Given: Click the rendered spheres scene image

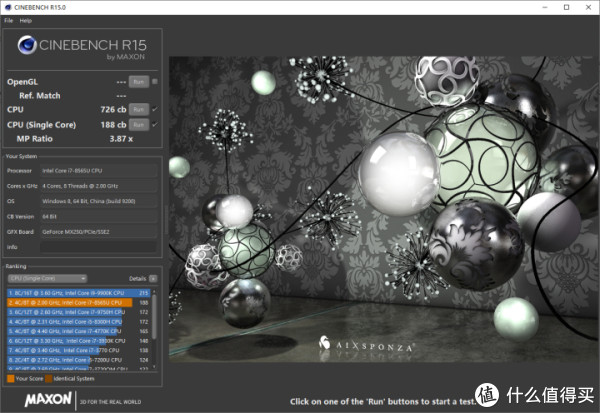Looking at the screenshot, I should [384, 209].
